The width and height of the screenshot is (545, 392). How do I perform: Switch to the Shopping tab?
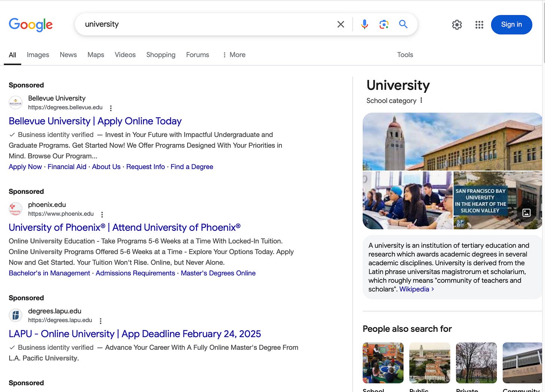click(161, 55)
